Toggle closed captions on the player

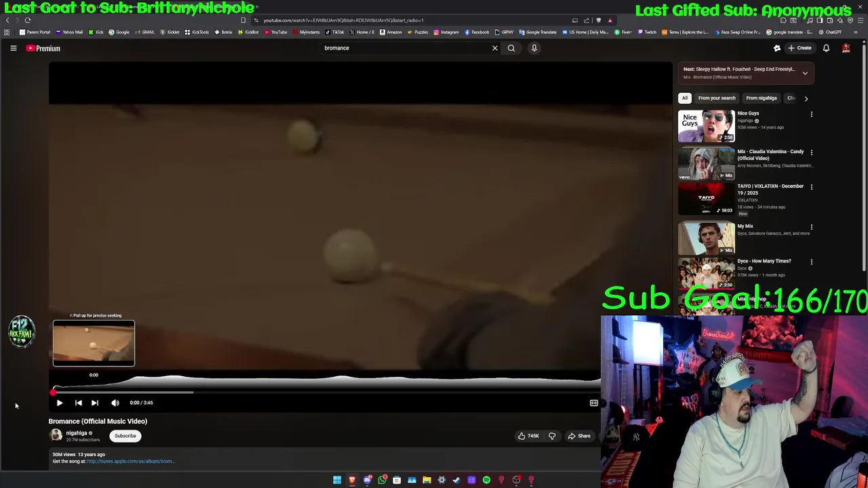coord(594,403)
